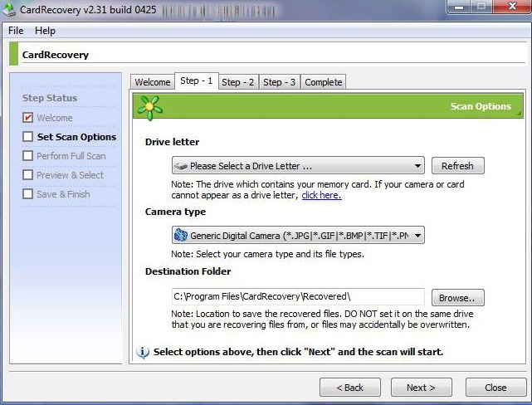Toggle the Welcome step checkbox

28,118
